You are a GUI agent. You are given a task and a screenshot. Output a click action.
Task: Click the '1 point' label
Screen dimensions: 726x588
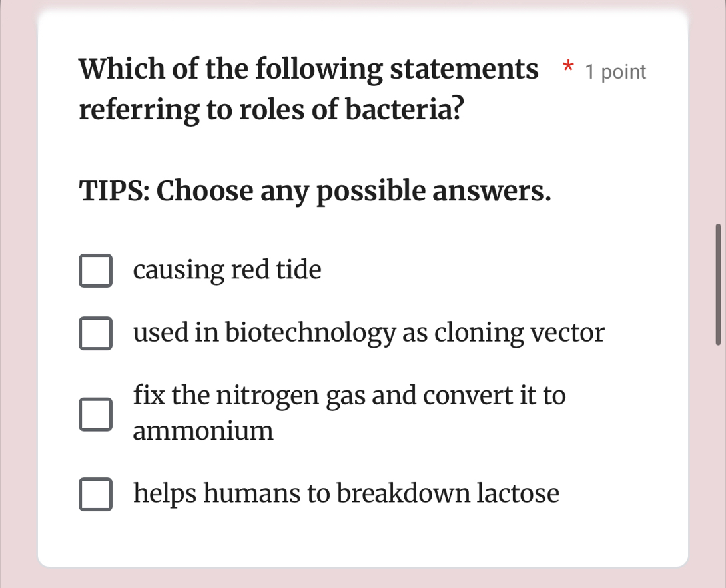[615, 72]
